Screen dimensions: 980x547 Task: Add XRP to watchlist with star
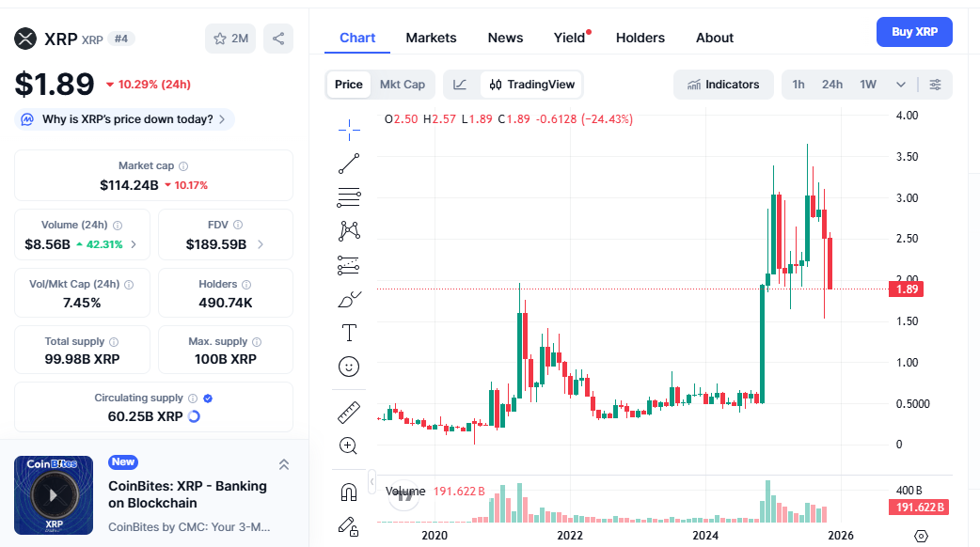click(x=230, y=39)
